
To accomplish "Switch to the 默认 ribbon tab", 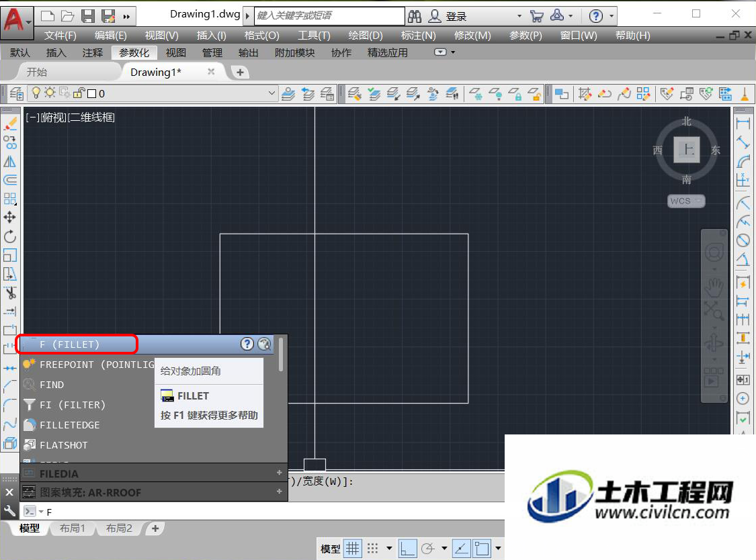I will [20, 52].
